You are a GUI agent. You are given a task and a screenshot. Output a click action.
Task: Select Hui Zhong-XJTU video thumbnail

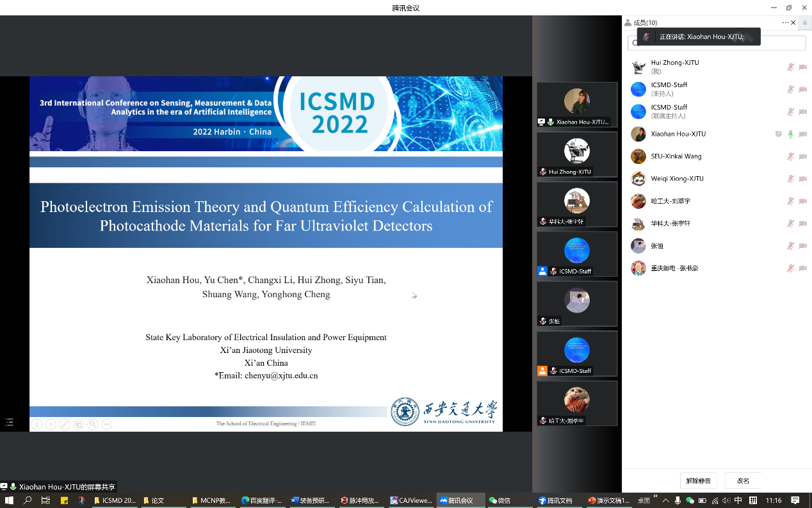[577, 154]
